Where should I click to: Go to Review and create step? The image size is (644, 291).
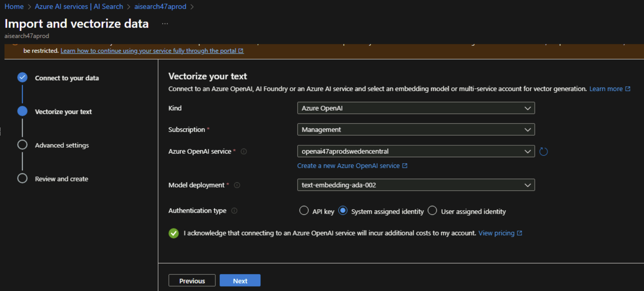pyautogui.click(x=62, y=179)
